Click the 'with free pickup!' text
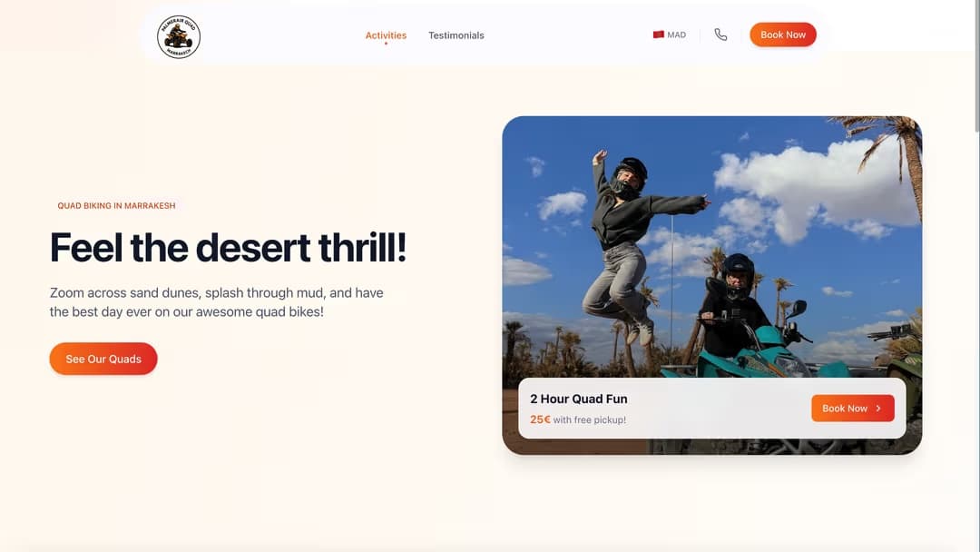Viewport: 980px width, 552px height. coord(590,420)
